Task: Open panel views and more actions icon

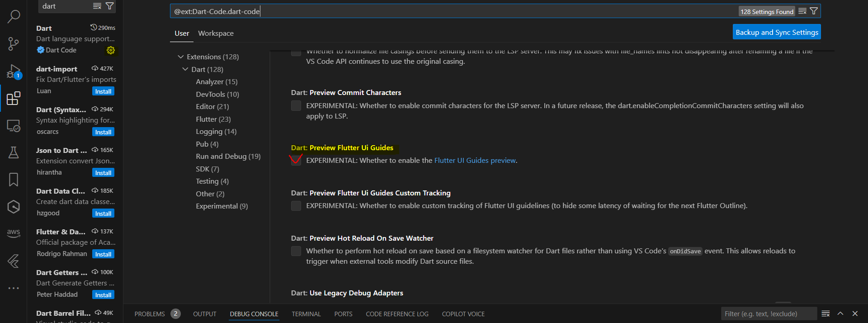Action: pyautogui.click(x=826, y=313)
